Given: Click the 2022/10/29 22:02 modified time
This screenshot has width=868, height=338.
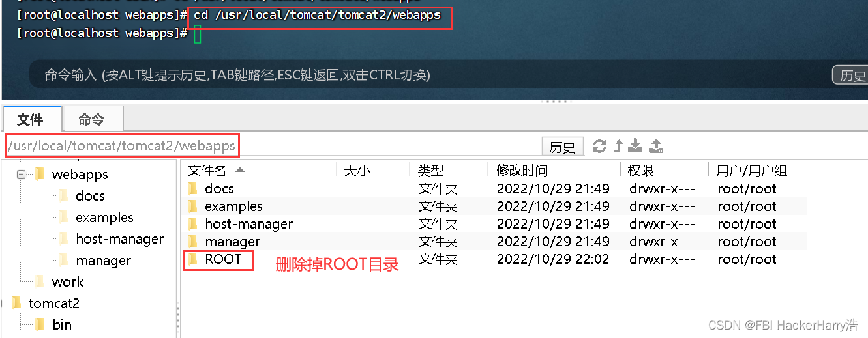Looking at the screenshot, I should (x=553, y=259).
